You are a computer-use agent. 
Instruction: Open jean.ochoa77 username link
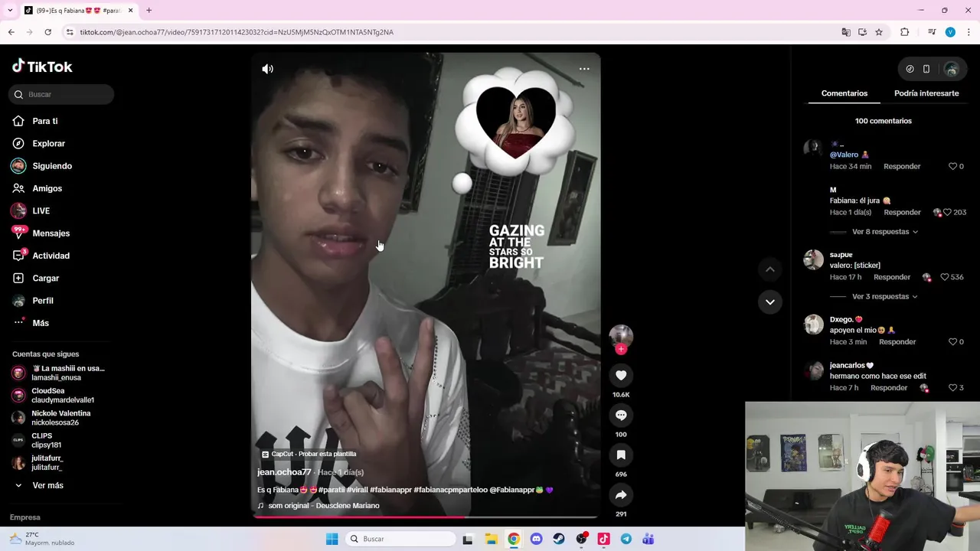click(x=284, y=472)
